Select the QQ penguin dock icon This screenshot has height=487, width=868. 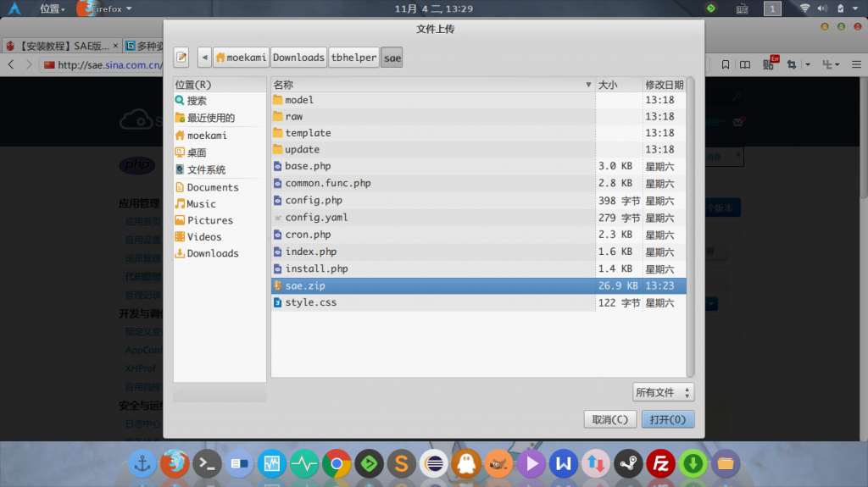click(466, 463)
